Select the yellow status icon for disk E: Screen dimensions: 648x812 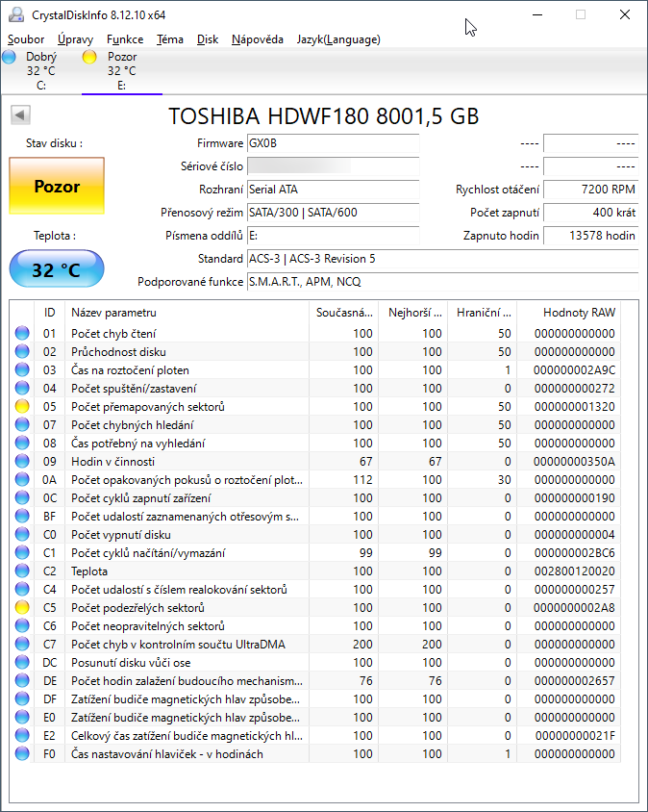click(x=89, y=58)
